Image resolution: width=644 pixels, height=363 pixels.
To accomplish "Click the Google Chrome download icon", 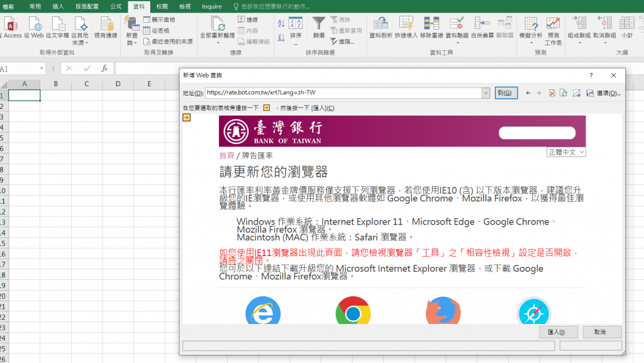I will pyautogui.click(x=353, y=310).
